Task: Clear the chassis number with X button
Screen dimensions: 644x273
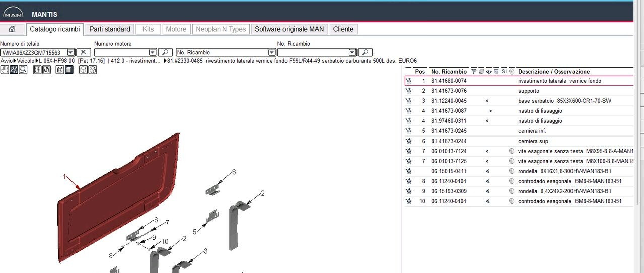Action: (x=84, y=52)
